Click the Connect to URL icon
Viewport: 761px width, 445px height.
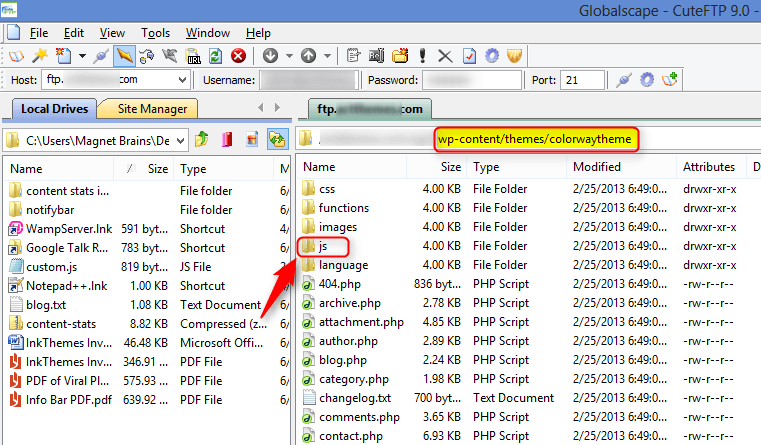pos(193,56)
